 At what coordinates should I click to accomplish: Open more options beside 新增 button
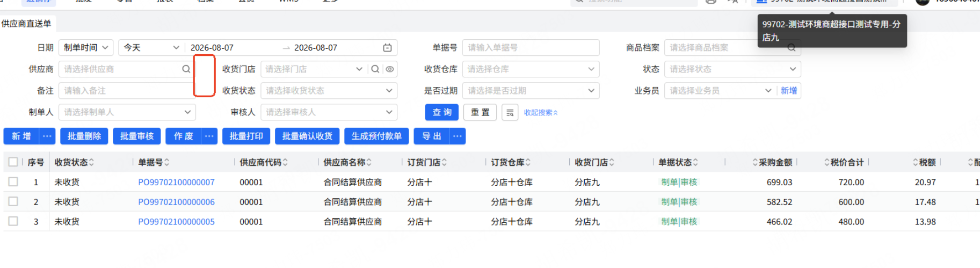(x=47, y=136)
